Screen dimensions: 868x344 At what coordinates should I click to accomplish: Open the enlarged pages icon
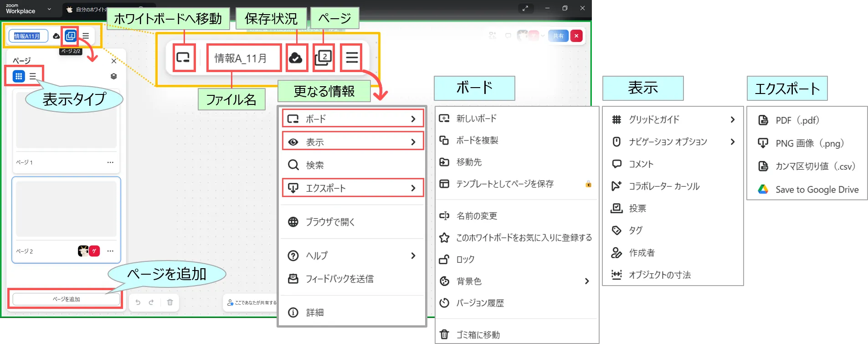click(x=323, y=58)
